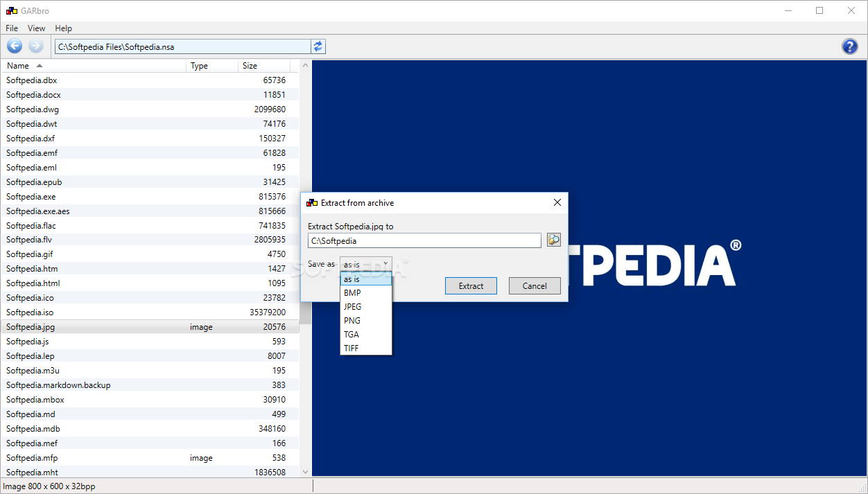Select Softpedia.dxf in the file list

[x=150, y=139]
